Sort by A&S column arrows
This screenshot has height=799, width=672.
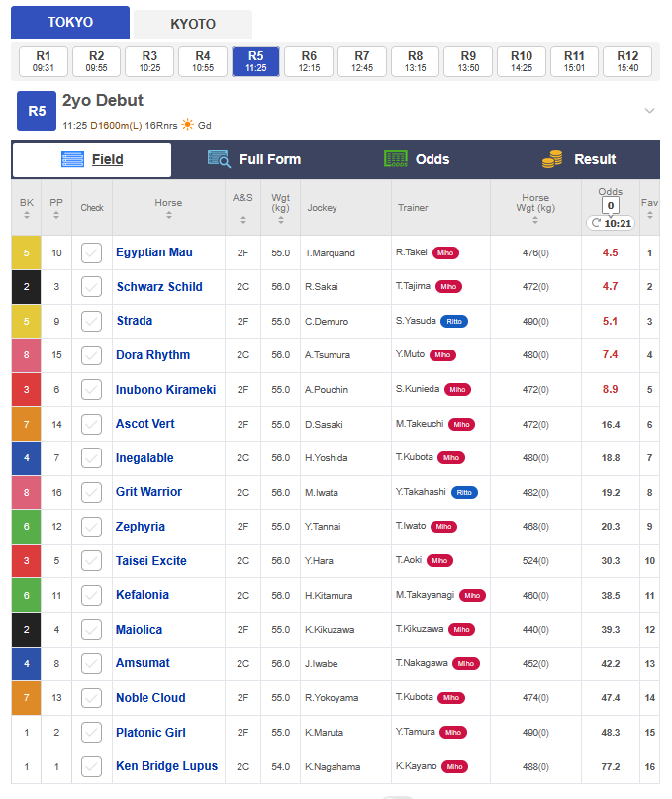[243, 220]
